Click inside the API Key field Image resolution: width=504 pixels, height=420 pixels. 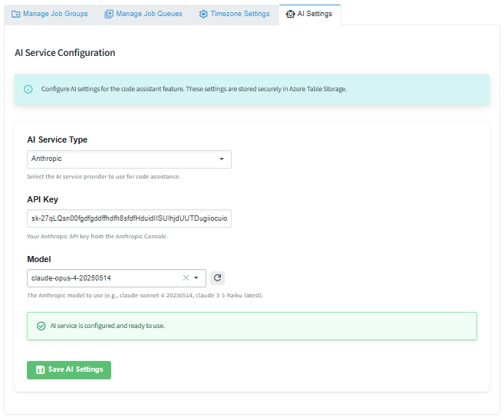(x=129, y=218)
